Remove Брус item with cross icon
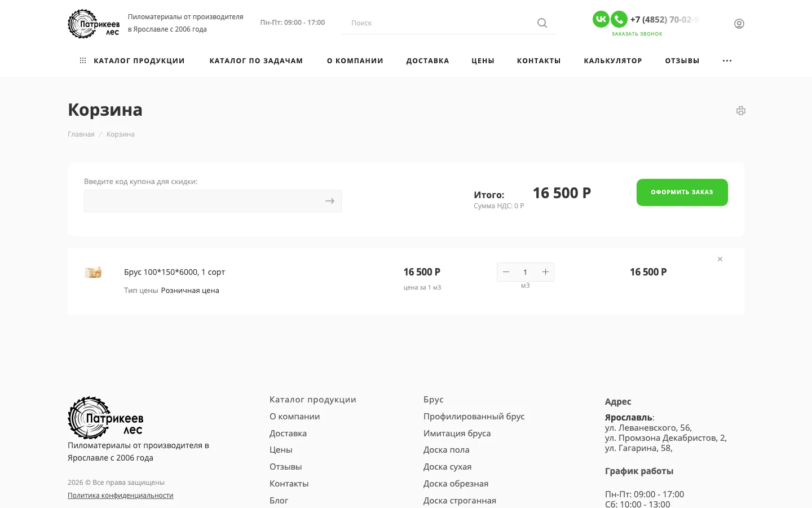This screenshot has height=508, width=812. pos(720,259)
